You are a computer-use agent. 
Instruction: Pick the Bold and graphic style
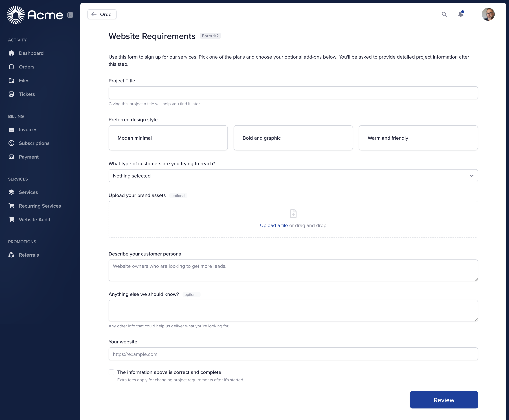coord(293,138)
